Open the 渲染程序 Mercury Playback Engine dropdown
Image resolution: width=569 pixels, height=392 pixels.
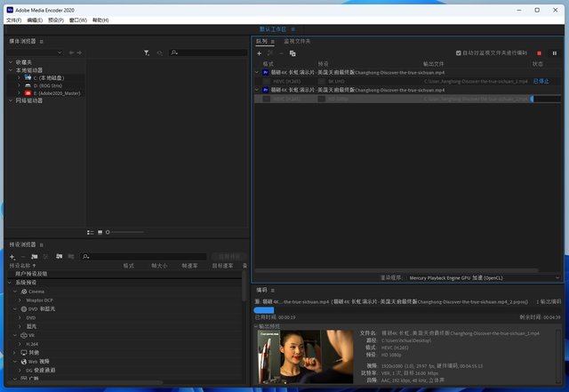484,278
